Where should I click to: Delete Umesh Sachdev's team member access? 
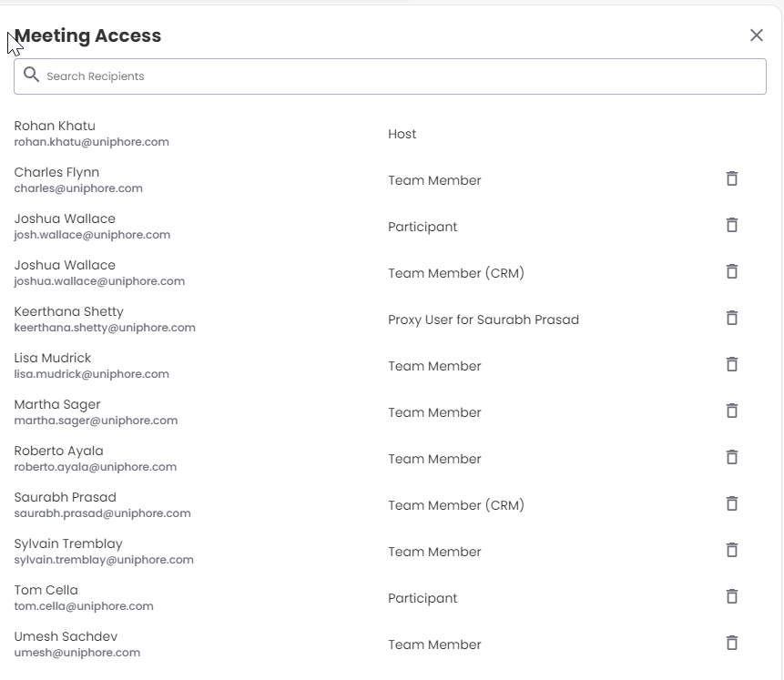732,643
